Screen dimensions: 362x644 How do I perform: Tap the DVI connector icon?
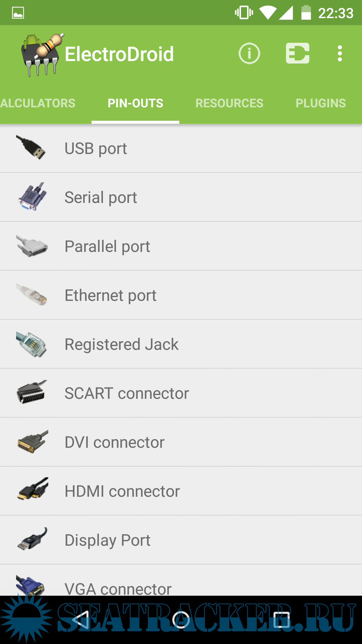(x=33, y=442)
